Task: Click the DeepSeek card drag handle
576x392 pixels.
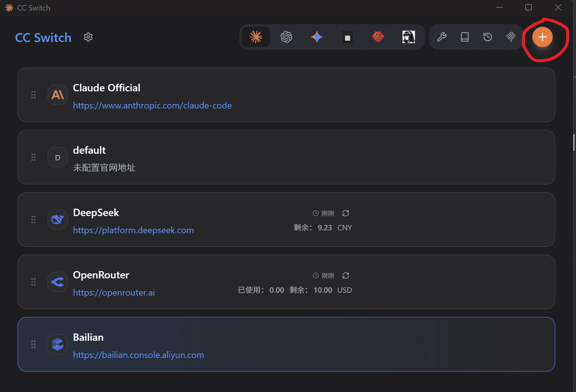Action: 33,220
